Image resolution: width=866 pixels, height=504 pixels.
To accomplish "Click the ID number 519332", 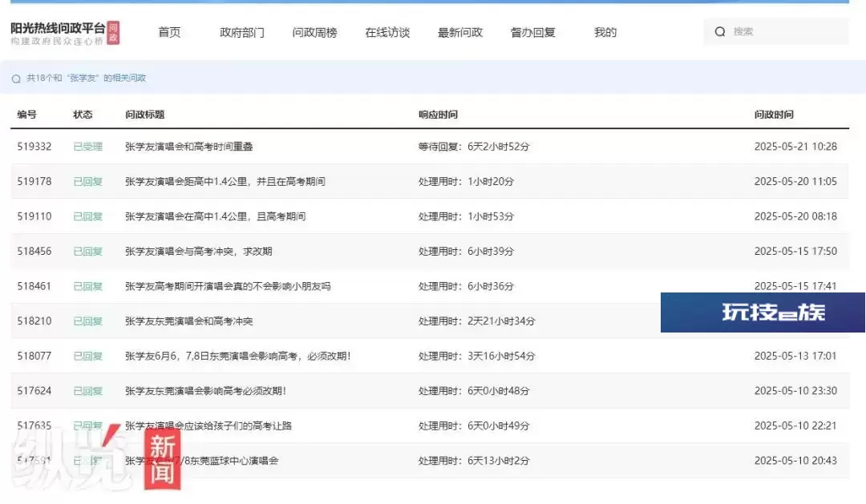I will (34, 147).
